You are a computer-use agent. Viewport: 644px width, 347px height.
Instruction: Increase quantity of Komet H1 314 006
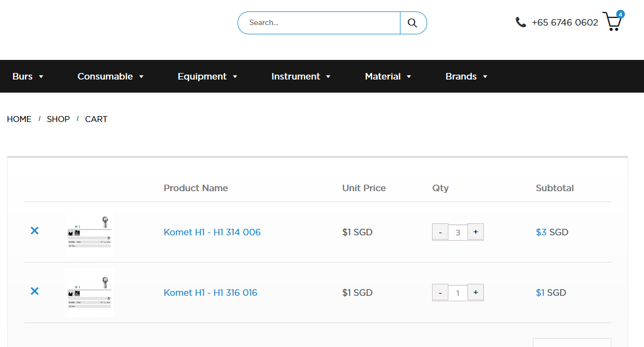point(475,232)
